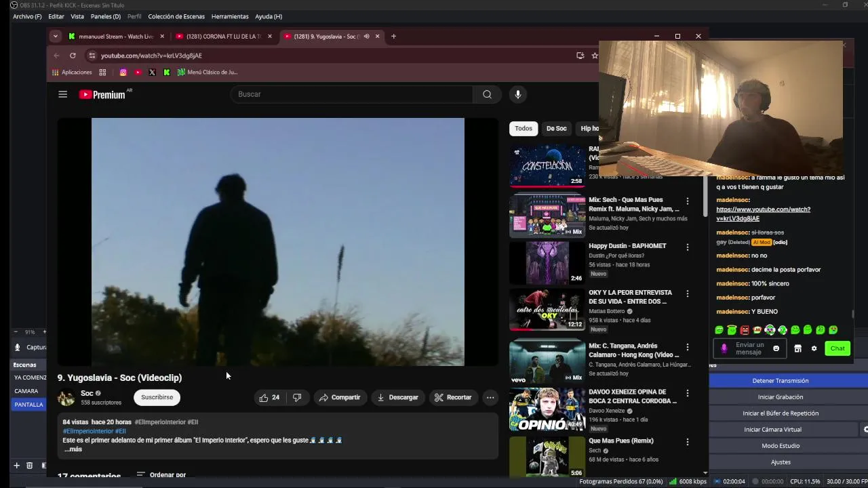Start voice search with microphone icon
Viewport: 868px width, 488px height.
[517, 94]
